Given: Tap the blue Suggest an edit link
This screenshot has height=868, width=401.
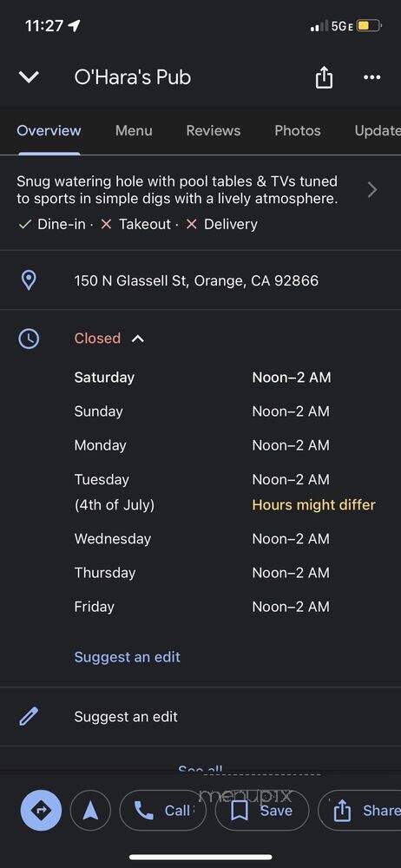Looking at the screenshot, I should point(128,657).
